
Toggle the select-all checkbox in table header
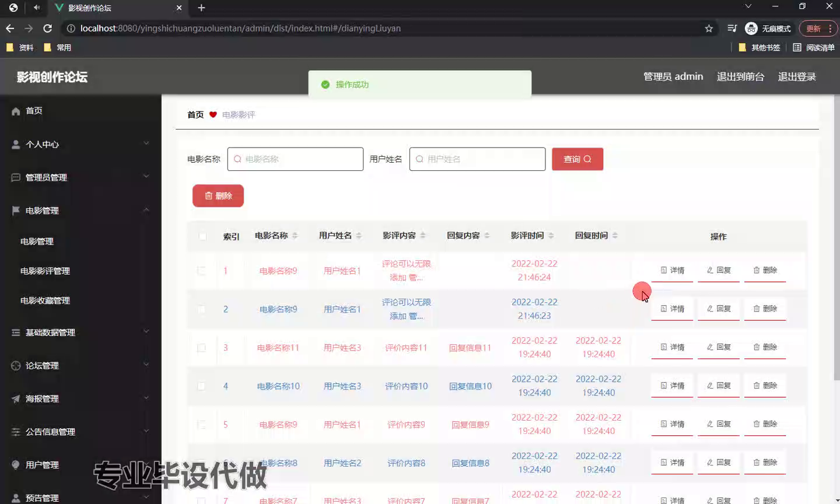click(202, 236)
